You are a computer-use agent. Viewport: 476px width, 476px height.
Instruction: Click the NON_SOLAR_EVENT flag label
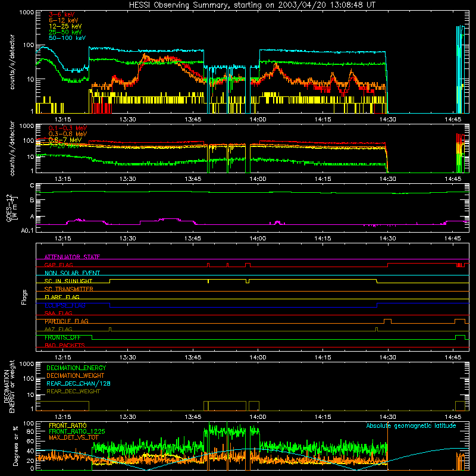(x=72, y=273)
